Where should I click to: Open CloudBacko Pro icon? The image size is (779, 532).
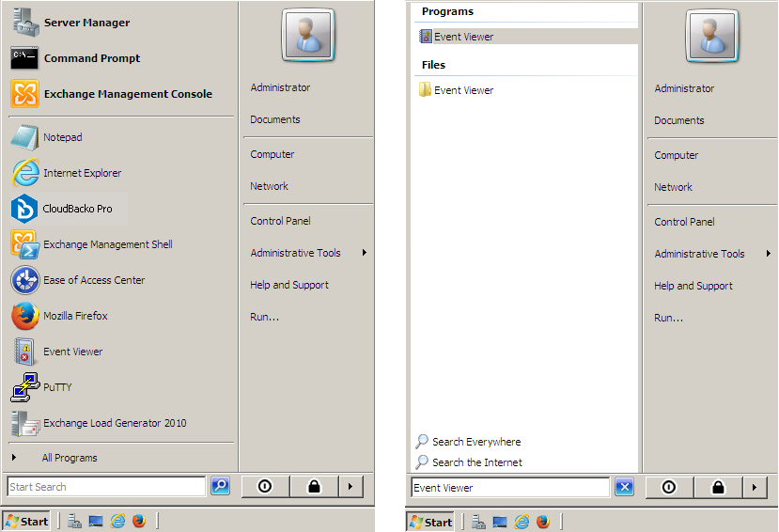coord(24,209)
